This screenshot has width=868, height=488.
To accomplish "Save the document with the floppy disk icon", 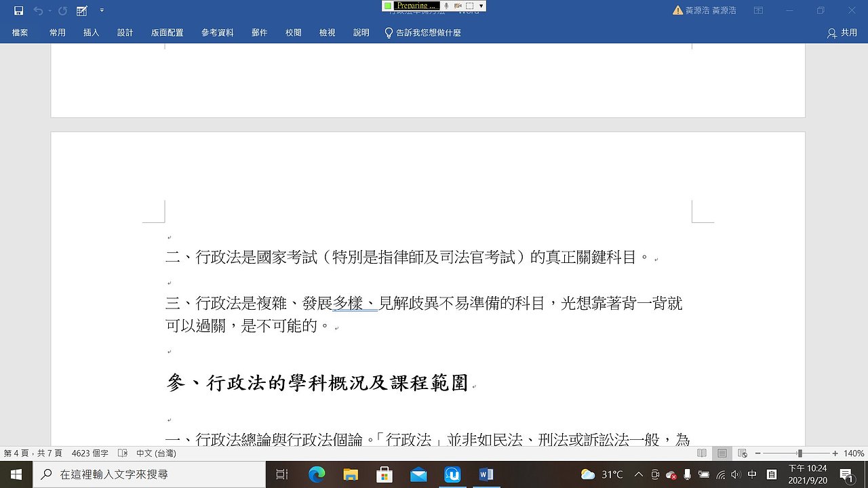I will tap(18, 11).
